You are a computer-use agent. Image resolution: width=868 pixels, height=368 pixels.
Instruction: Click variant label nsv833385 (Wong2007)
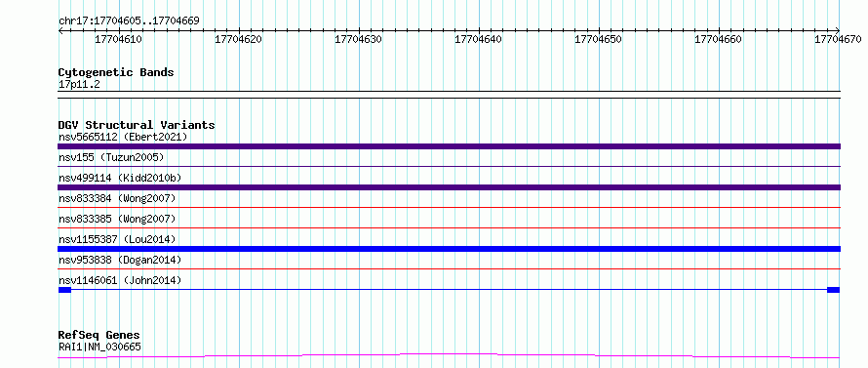pyautogui.click(x=117, y=219)
